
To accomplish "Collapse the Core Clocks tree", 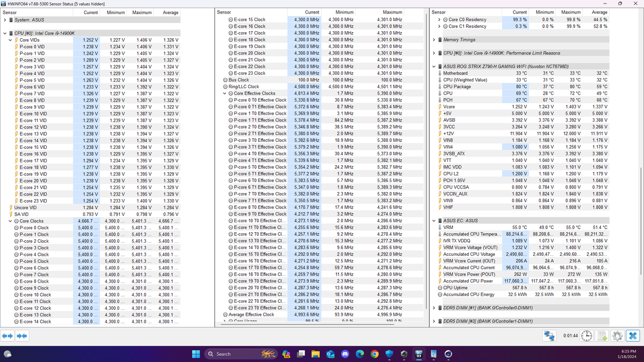I will 11,221.
